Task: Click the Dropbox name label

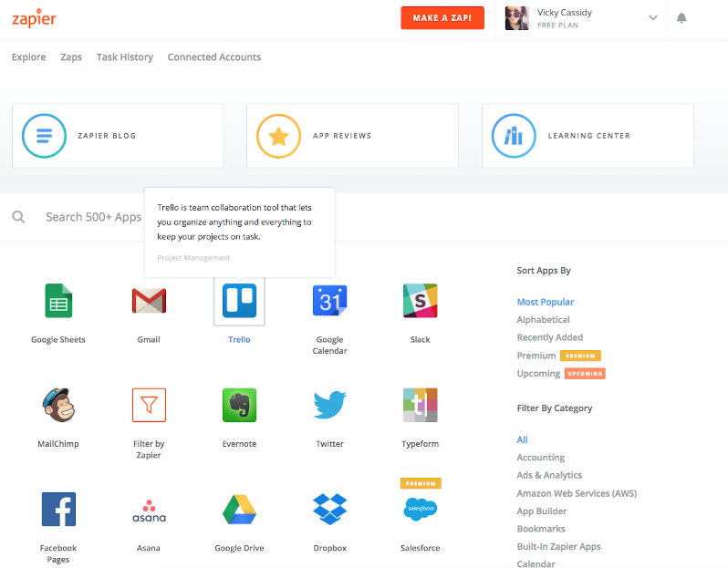Action: click(329, 548)
